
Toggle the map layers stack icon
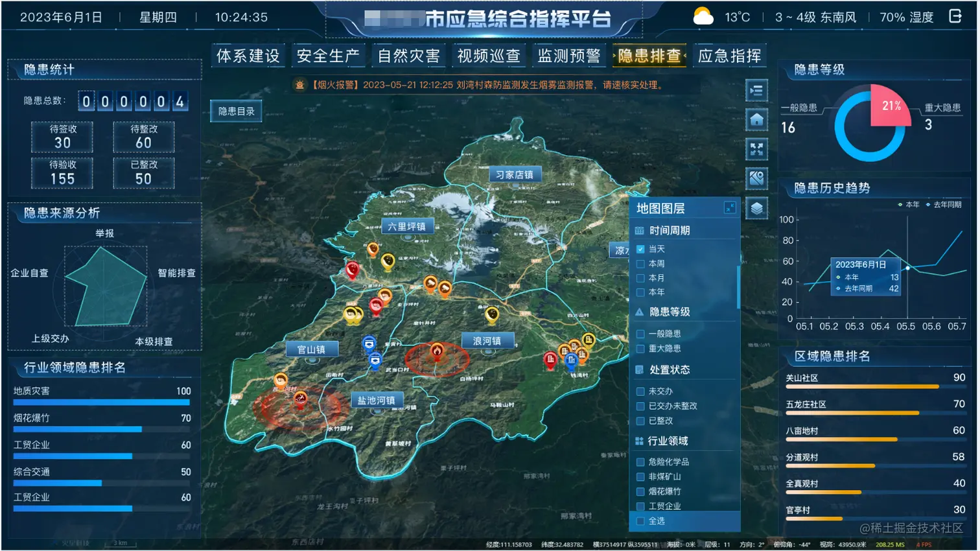coord(756,209)
